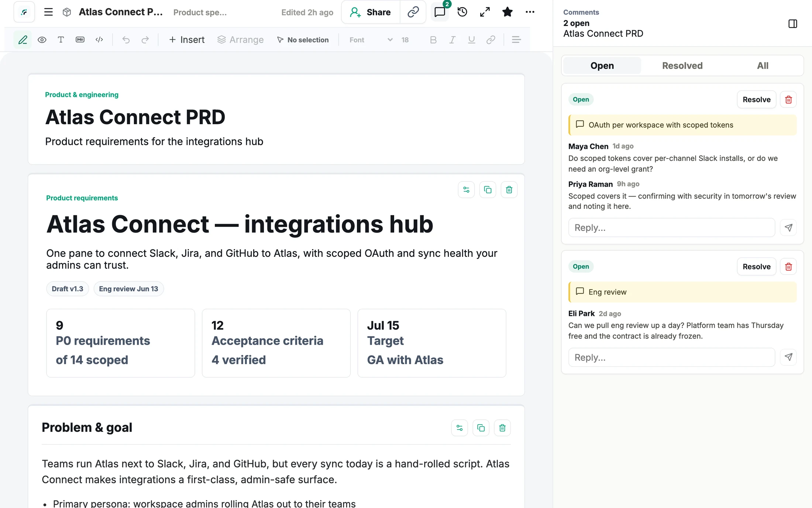Send reply on the Eng review thread
Screen dimensions: 812x508
pyautogui.click(x=788, y=357)
